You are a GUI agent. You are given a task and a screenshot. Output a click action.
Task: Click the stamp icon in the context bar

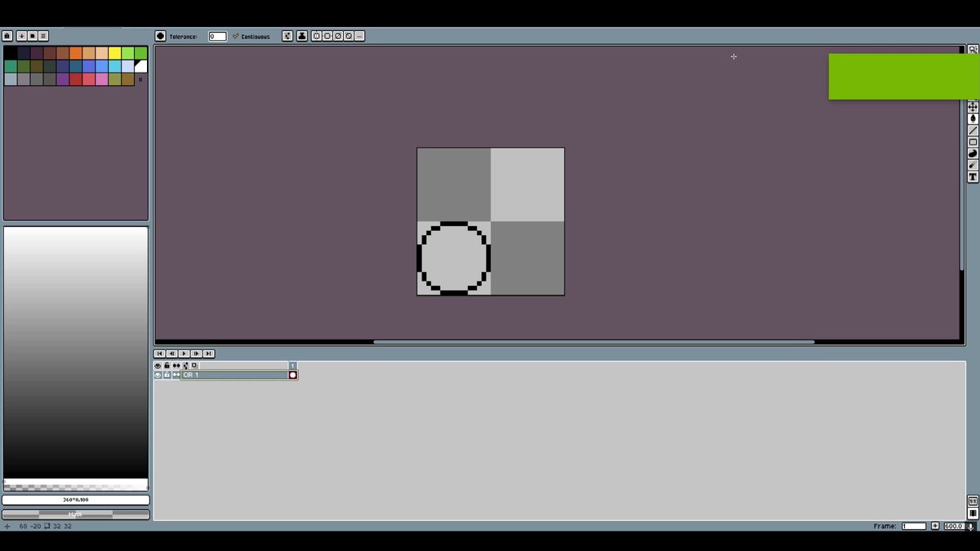point(301,36)
